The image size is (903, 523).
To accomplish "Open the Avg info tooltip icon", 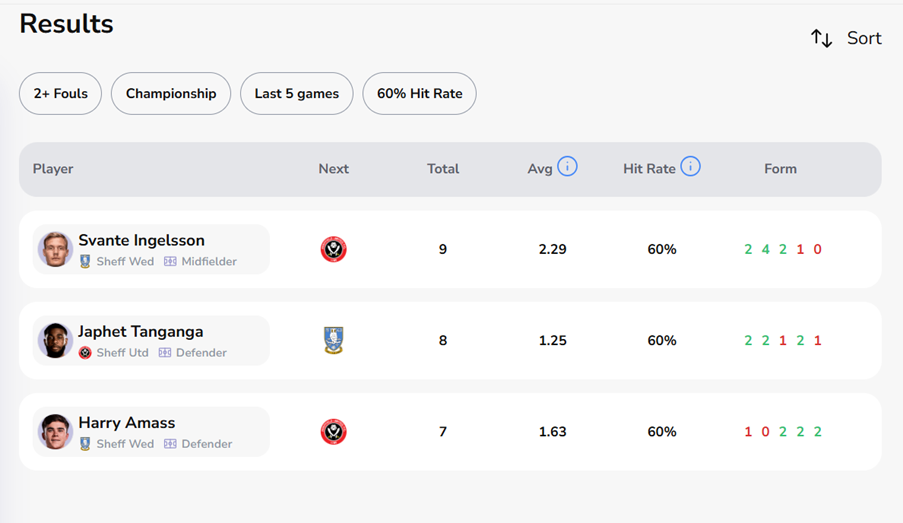I will pyautogui.click(x=567, y=167).
